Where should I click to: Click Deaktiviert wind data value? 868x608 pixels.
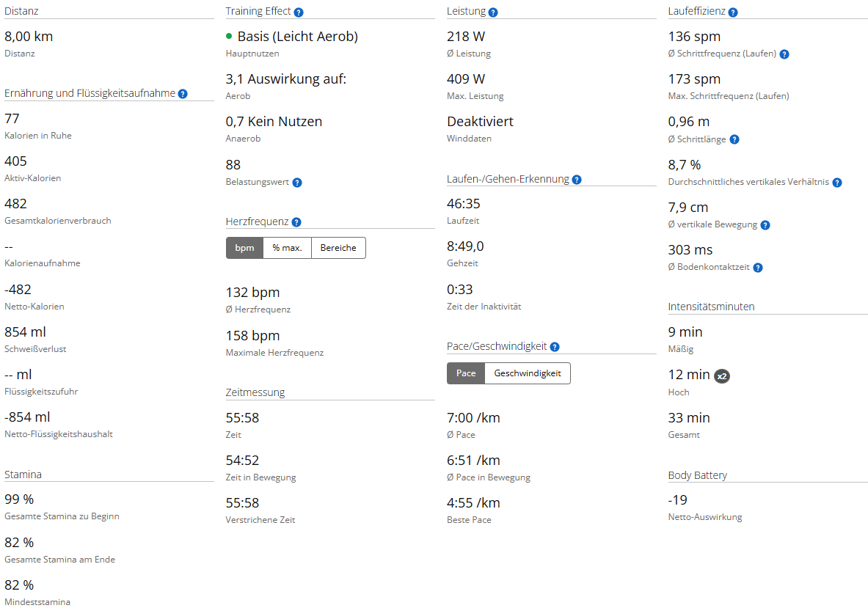480,122
